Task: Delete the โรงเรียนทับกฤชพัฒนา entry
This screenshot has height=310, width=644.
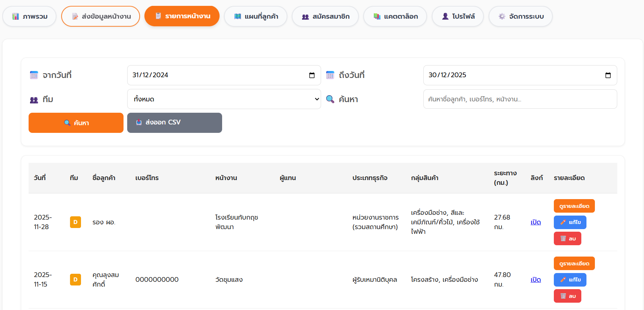Action: tap(567, 239)
